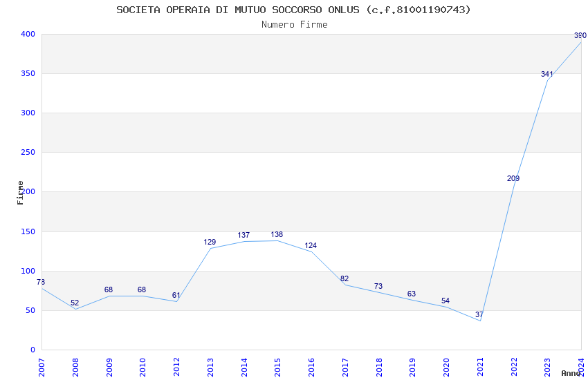The image size is (588, 380).
Task: Click the 390 data point label
Action: 580,35
